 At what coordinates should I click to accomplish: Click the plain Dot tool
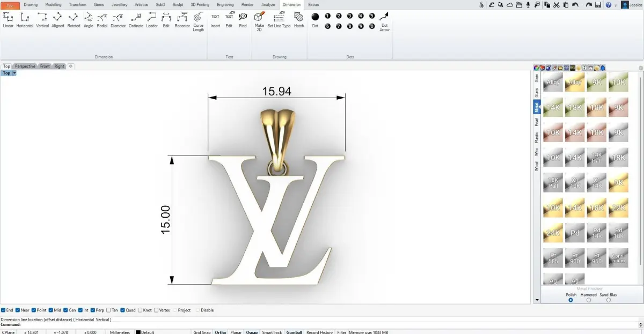tap(315, 19)
